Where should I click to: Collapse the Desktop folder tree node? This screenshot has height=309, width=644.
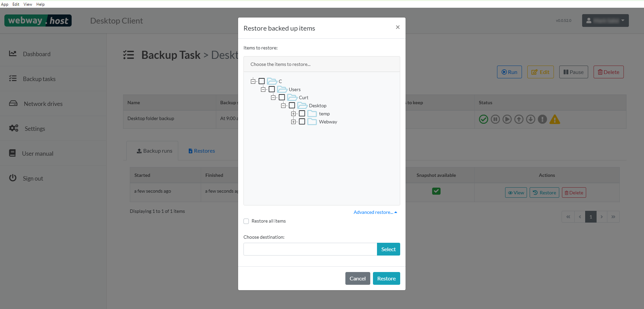coord(283,106)
